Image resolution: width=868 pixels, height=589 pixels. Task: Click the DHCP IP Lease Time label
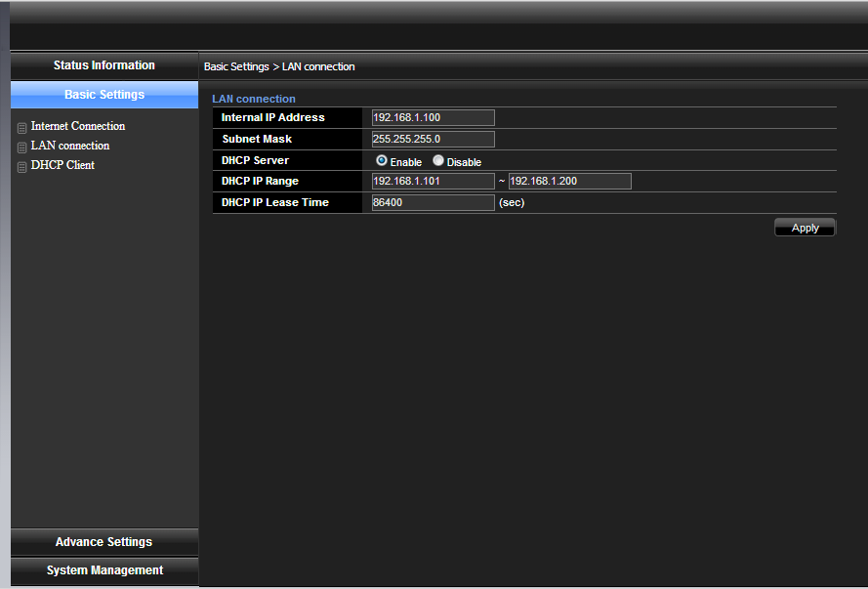[275, 202]
